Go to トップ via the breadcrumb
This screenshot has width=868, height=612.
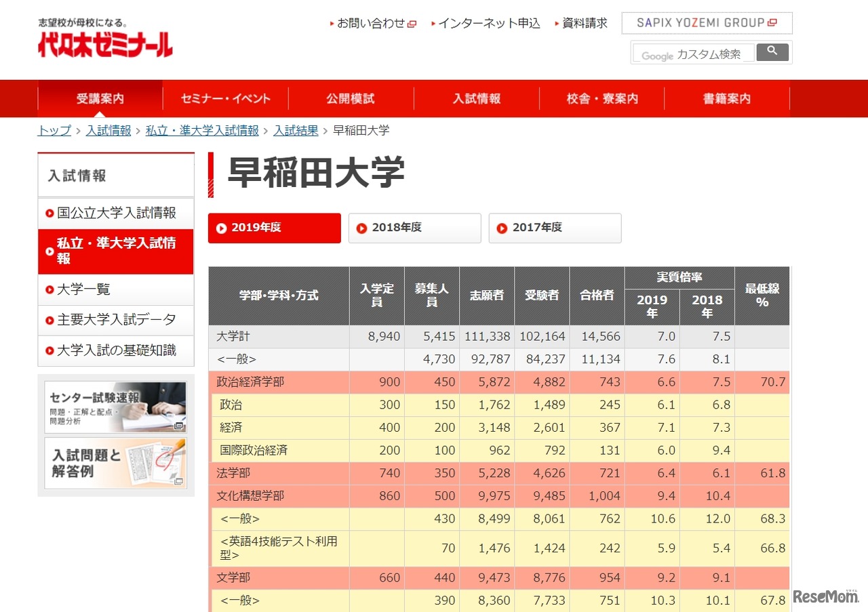point(53,130)
